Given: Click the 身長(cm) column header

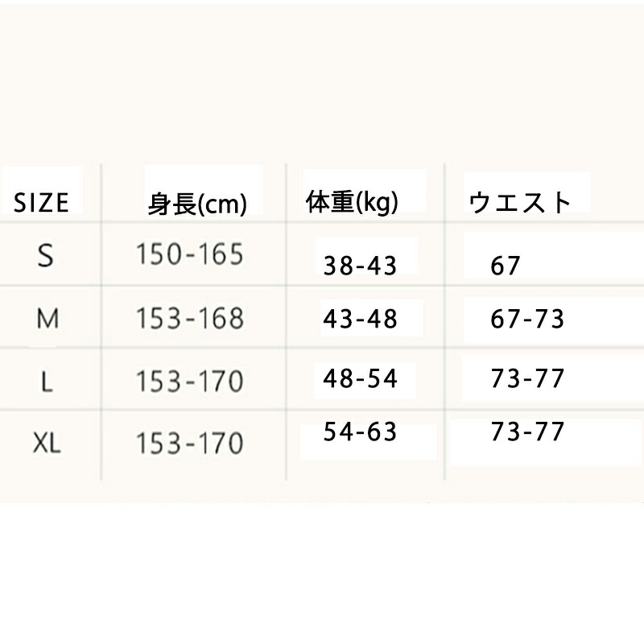Looking at the screenshot, I should (196, 205).
